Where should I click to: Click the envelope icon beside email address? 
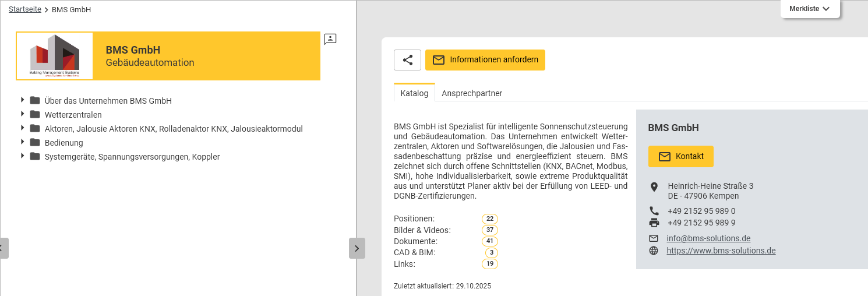click(x=654, y=238)
